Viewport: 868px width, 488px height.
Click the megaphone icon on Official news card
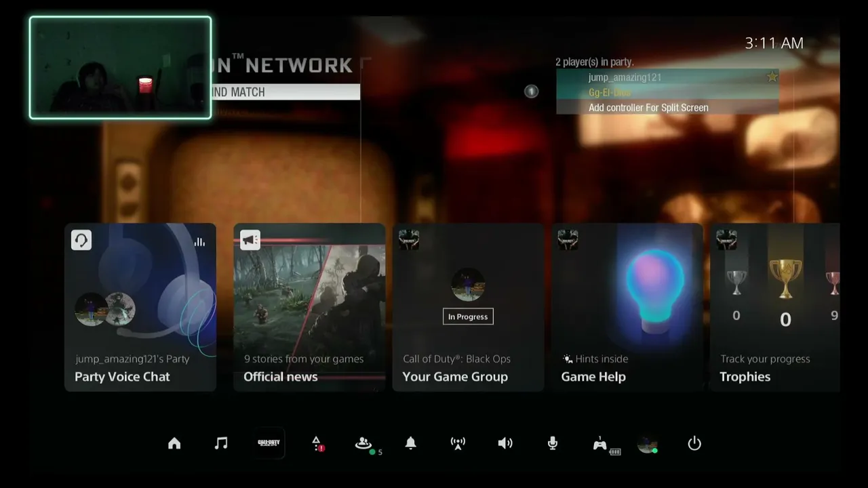tap(250, 240)
